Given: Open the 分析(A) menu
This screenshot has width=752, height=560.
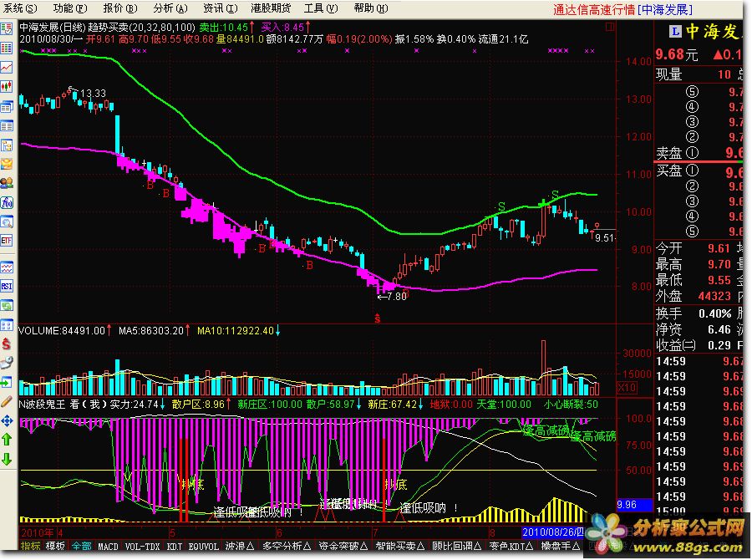Looking at the screenshot, I should [x=170, y=8].
